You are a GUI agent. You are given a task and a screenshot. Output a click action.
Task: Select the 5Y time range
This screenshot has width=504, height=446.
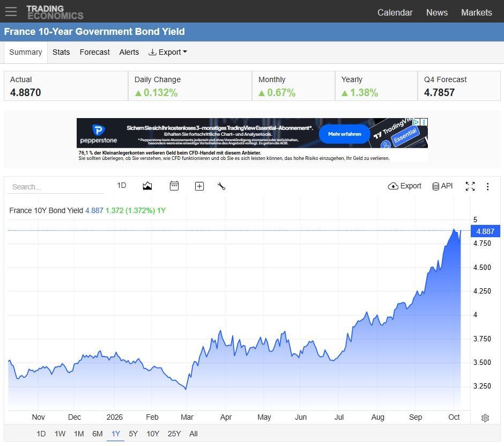click(133, 434)
